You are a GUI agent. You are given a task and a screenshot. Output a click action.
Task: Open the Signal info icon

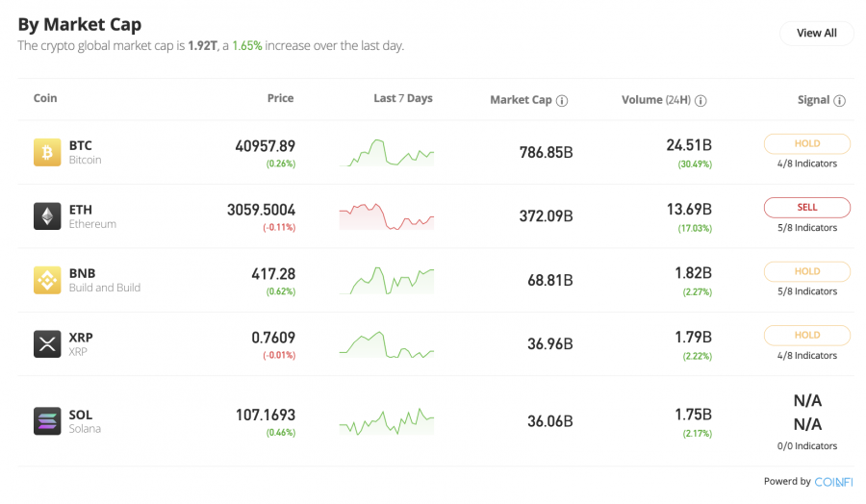(839, 100)
